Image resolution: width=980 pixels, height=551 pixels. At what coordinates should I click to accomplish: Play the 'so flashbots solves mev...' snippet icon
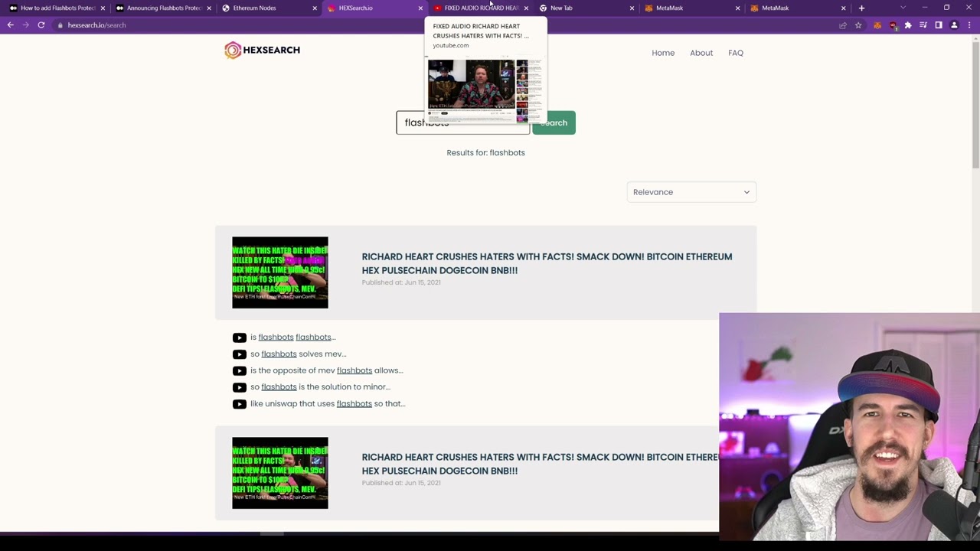(x=240, y=354)
